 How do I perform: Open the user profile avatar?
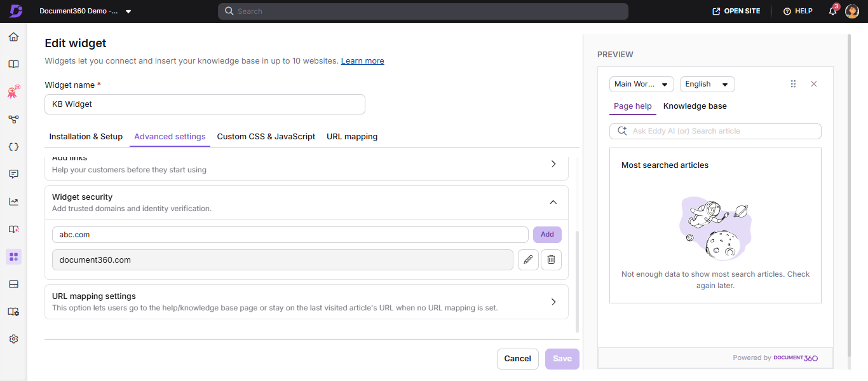[x=852, y=11]
